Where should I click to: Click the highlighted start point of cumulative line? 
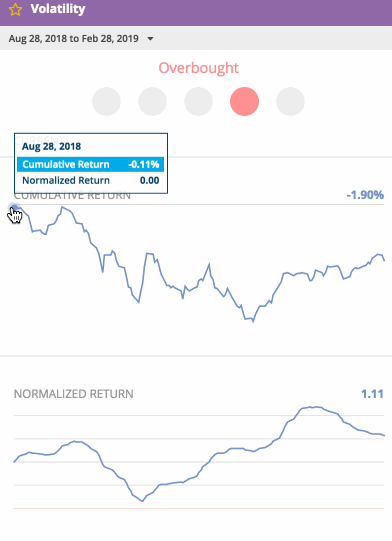[14, 208]
